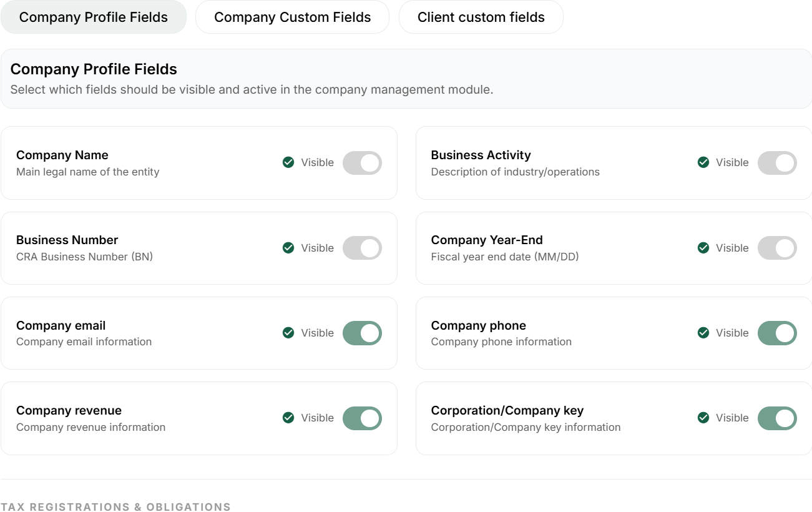Click the 'Company Profile Fields' section heading

pyautogui.click(x=94, y=69)
